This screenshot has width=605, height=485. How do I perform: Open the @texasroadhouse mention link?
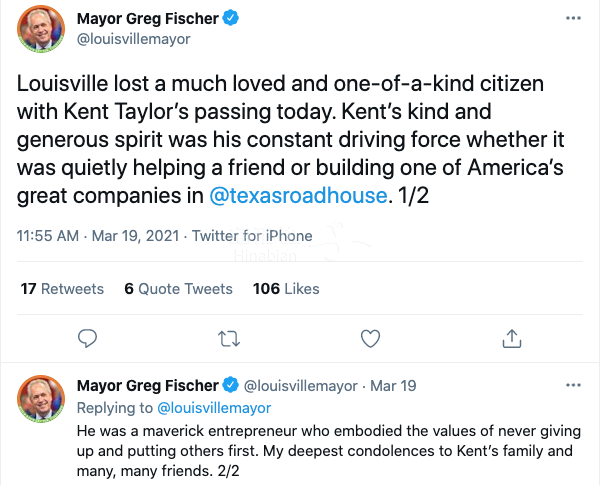pyautogui.click(x=298, y=194)
